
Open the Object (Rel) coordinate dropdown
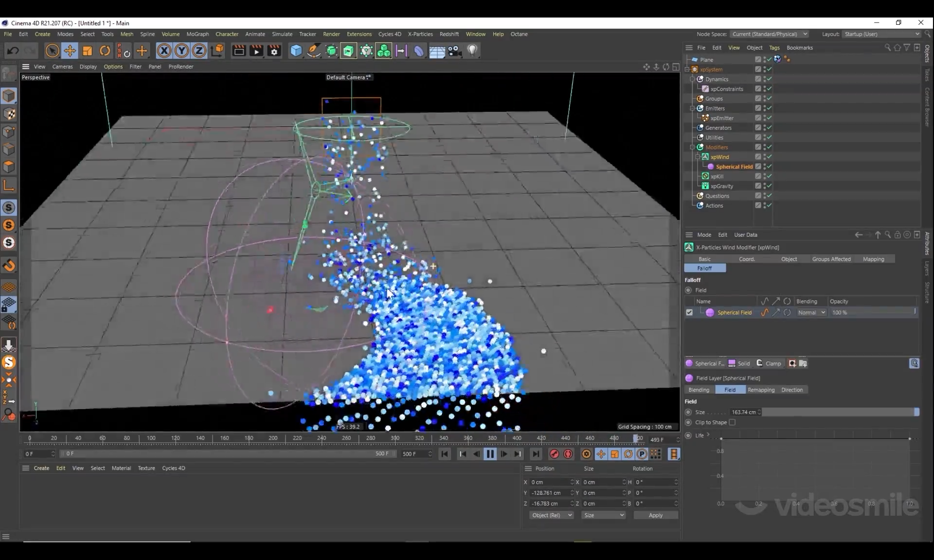click(x=551, y=515)
